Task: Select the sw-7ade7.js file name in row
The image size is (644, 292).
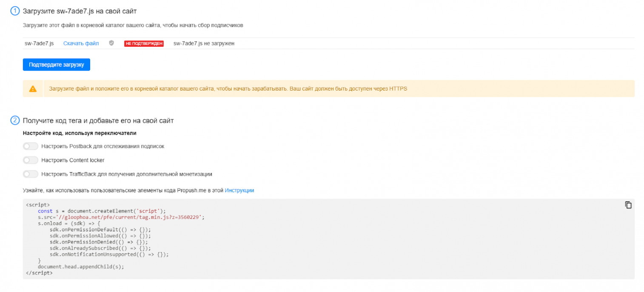Action: point(39,43)
